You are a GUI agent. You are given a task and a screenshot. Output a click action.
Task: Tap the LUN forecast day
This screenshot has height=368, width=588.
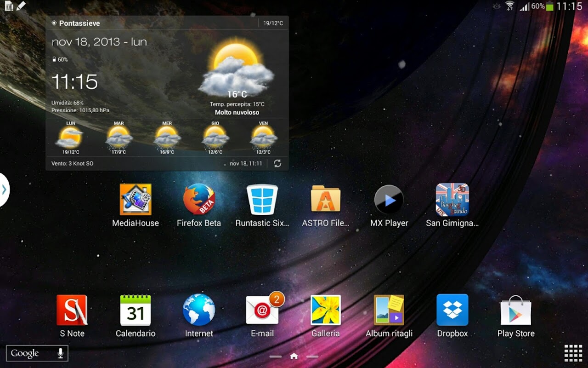[x=71, y=137]
